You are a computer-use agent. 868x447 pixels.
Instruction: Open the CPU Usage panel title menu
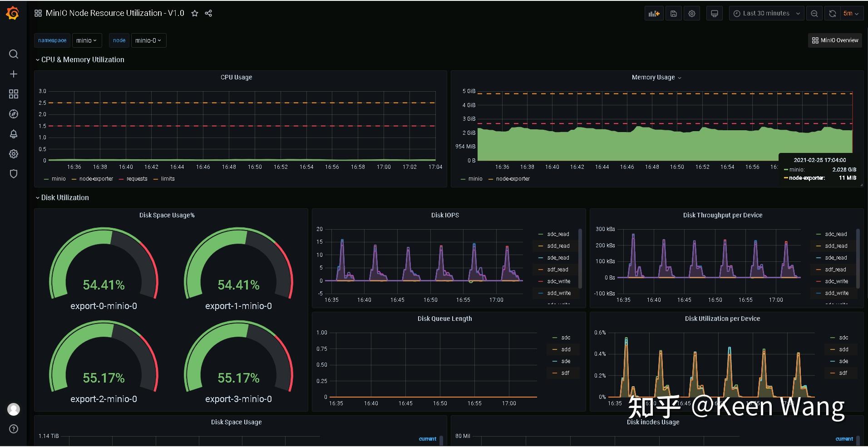(236, 77)
